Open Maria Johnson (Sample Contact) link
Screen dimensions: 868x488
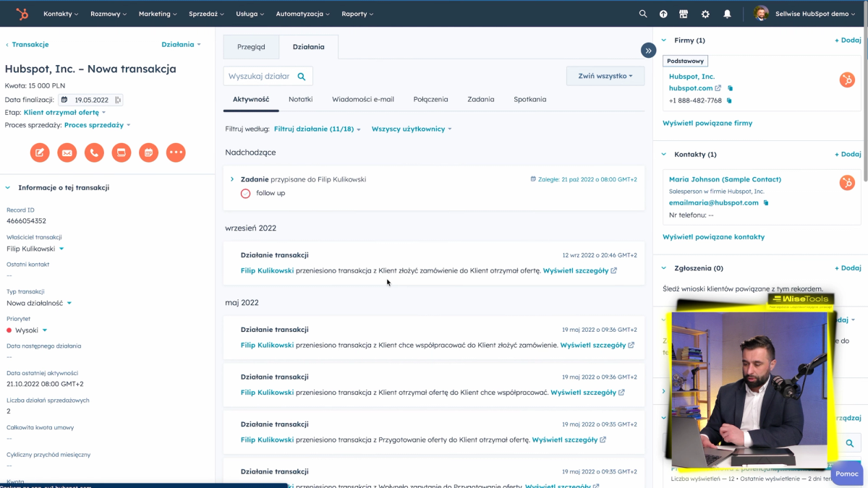725,179
